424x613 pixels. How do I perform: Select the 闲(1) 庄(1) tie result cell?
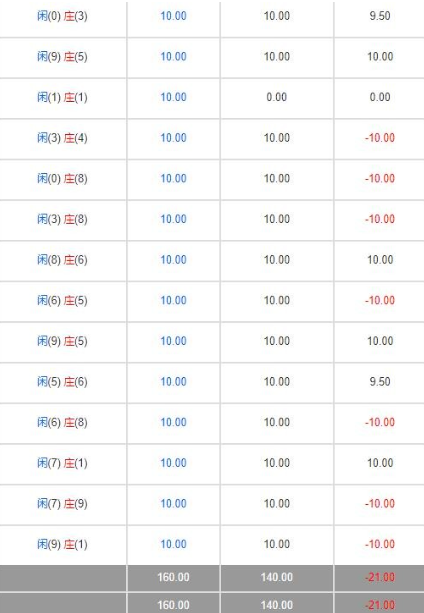(x=62, y=98)
